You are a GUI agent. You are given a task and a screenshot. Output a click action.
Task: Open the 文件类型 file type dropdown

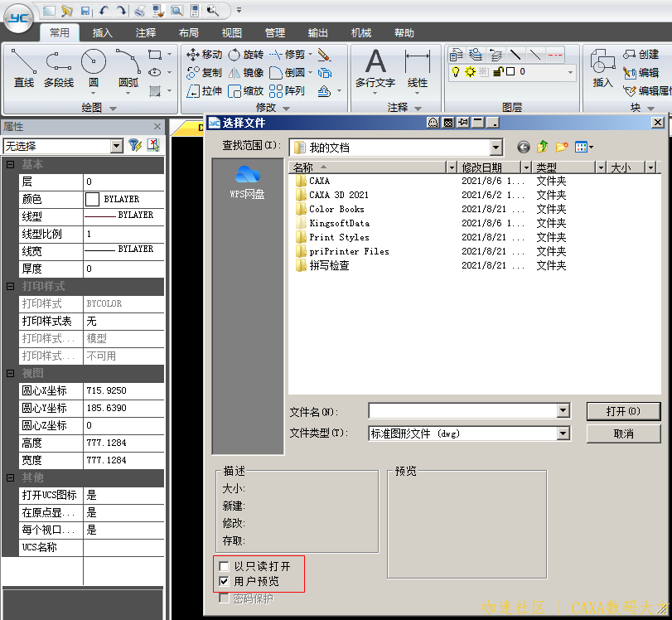(563, 434)
